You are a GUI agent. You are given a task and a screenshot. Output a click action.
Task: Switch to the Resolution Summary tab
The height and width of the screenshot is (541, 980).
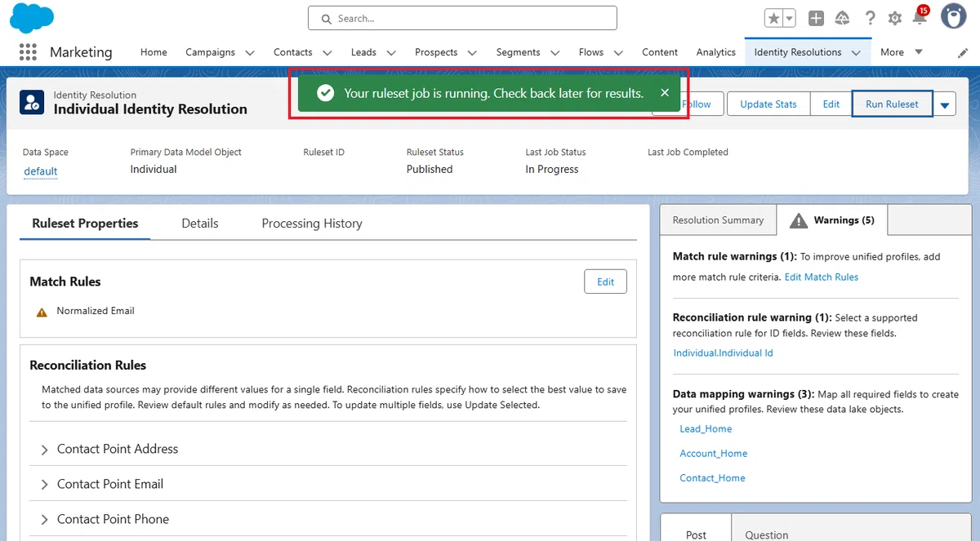pos(718,220)
